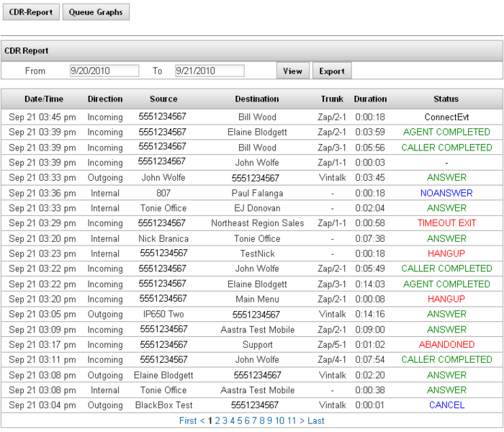Navigate to page 11 of results
Screen dimensions: 504x432
tap(291, 420)
